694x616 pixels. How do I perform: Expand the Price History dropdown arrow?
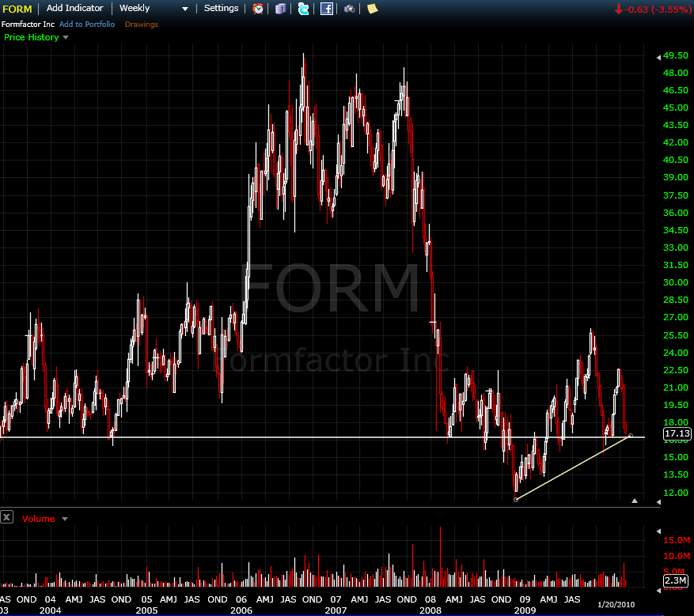(x=66, y=38)
